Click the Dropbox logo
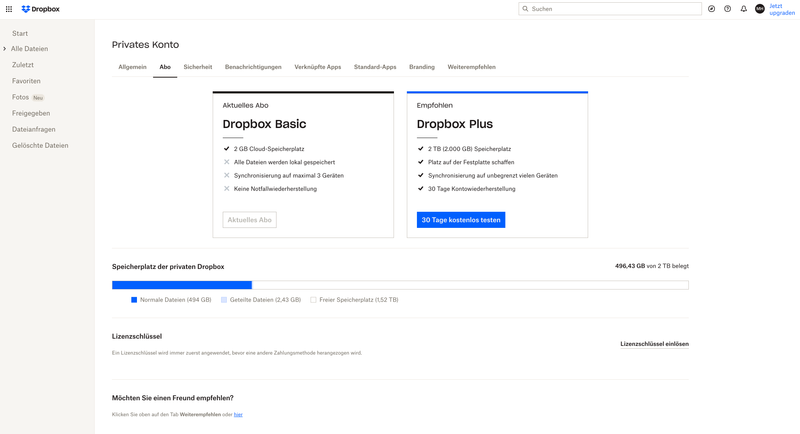 (40, 9)
